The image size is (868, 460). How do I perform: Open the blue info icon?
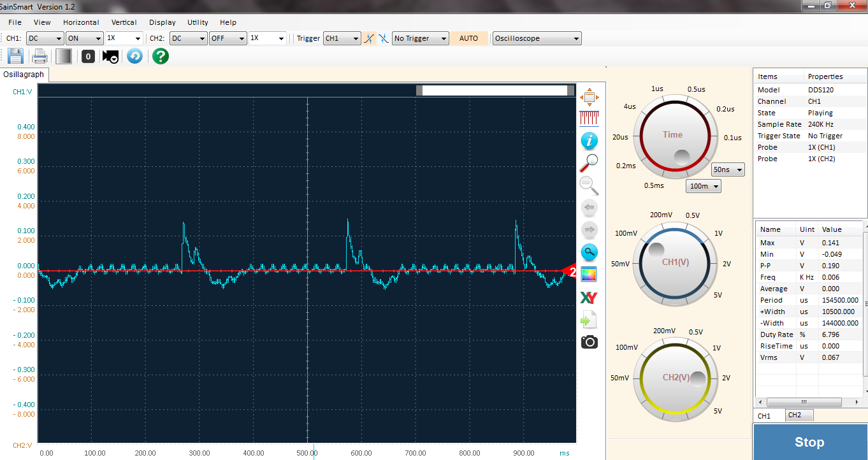click(589, 140)
